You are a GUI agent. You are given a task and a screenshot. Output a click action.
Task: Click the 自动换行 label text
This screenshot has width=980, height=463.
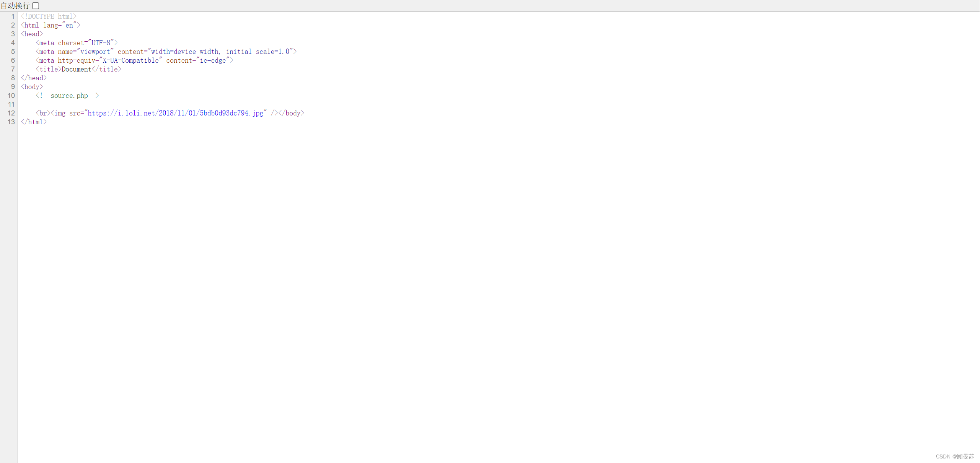coord(15,6)
